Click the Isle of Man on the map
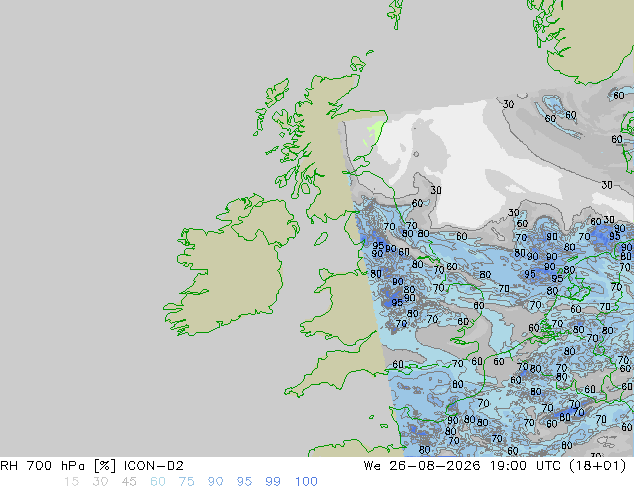The width and height of the screenshot is (634, 490). click(321, 239)
